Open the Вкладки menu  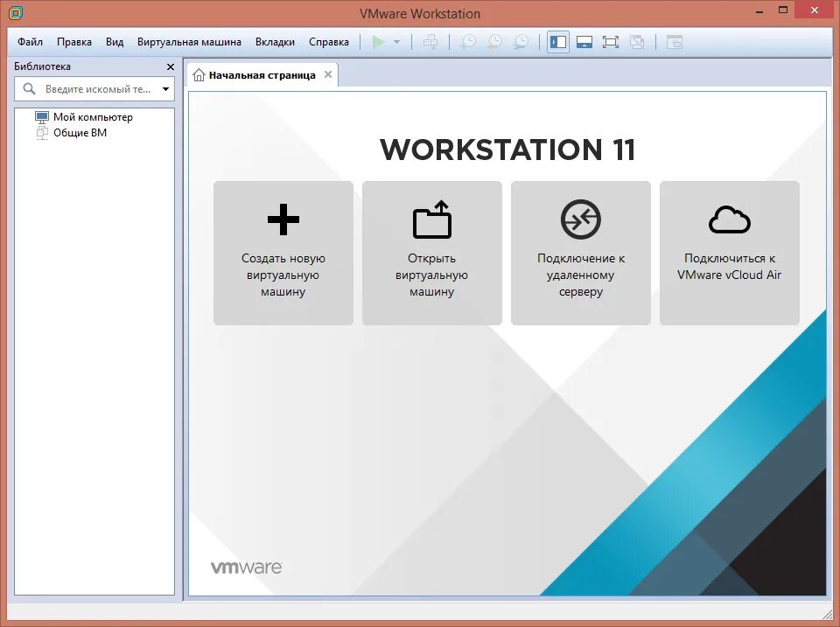[x=275, y=42]
